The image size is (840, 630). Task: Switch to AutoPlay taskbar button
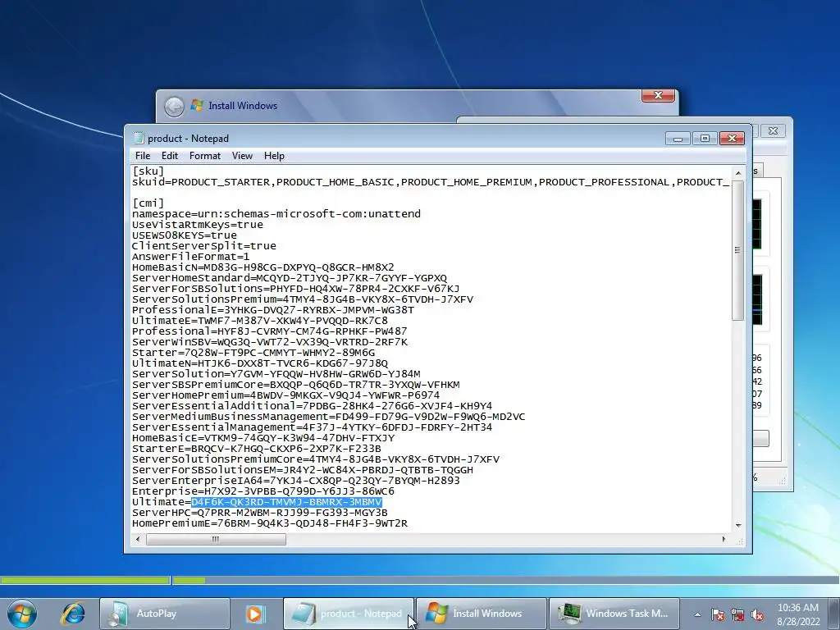coord(164,614)
